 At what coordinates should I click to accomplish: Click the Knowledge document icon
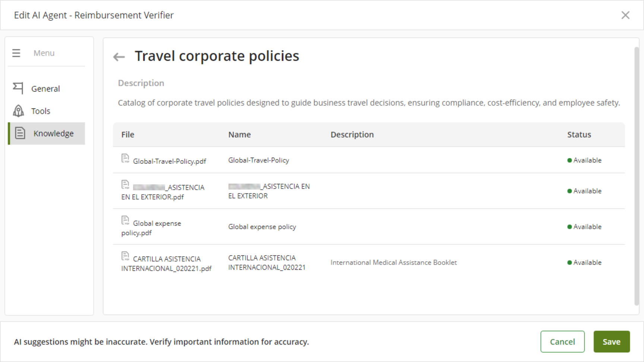[x=20, y=133]
